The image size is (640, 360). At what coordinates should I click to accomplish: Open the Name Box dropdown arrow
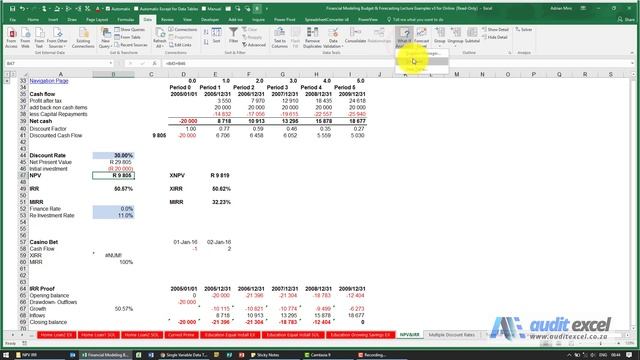tap(111, 63)
